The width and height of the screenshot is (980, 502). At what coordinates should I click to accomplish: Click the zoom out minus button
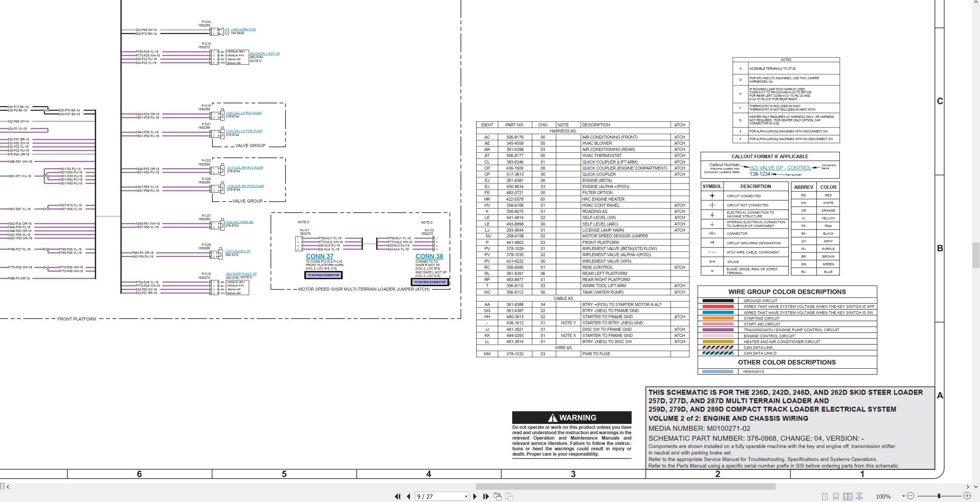click(x=911, y=496)
